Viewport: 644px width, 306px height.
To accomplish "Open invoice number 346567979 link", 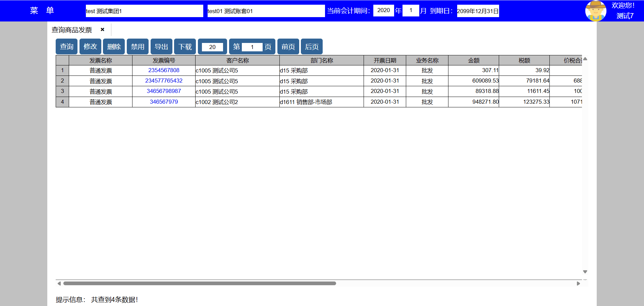I will coord(164,102).
